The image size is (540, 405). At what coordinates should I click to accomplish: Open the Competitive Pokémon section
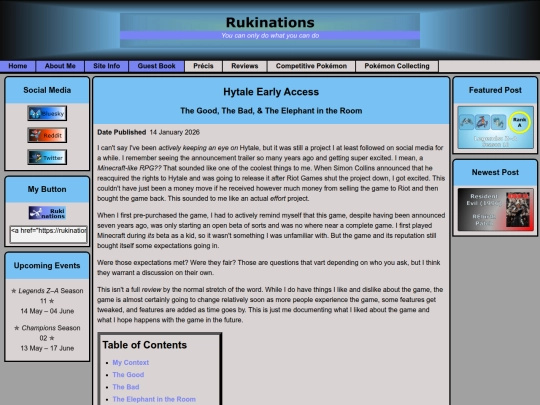[x=311, y=66]
